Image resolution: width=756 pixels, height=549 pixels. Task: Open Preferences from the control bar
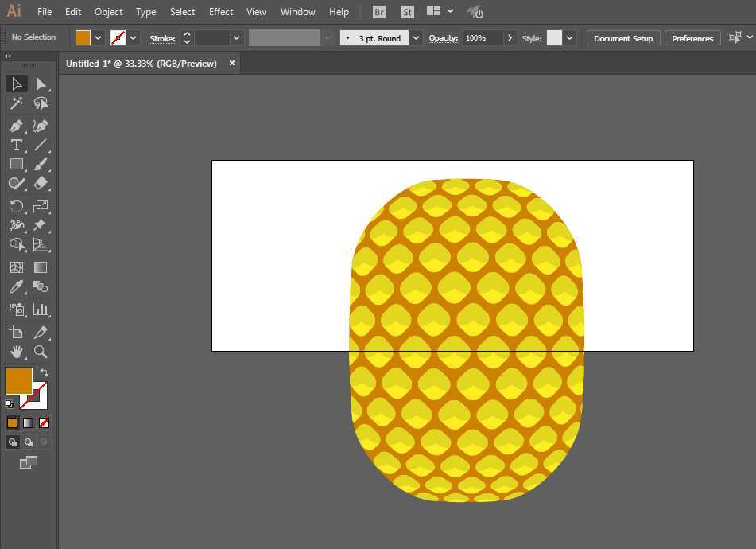pos(692,38)
